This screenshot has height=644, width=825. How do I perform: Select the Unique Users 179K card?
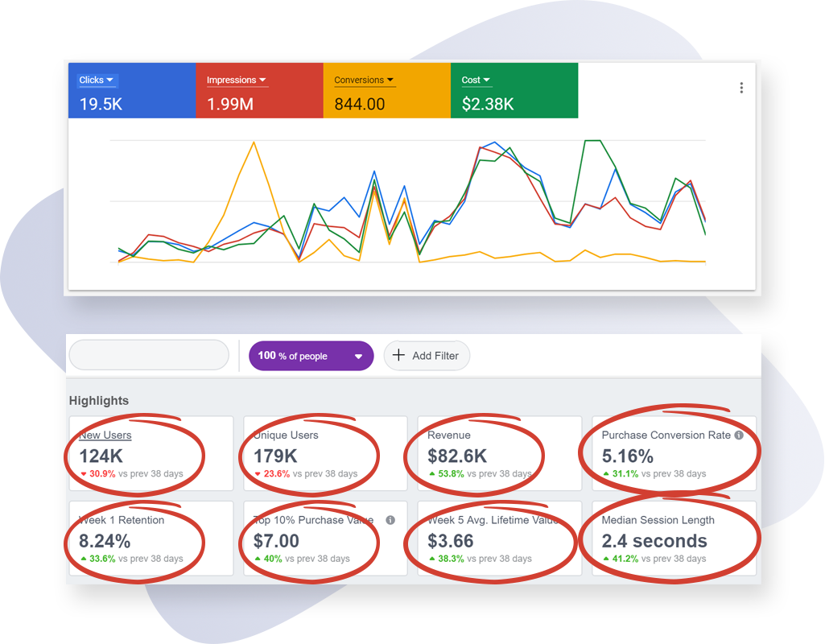pyautogui.click(x=325, y=453)
